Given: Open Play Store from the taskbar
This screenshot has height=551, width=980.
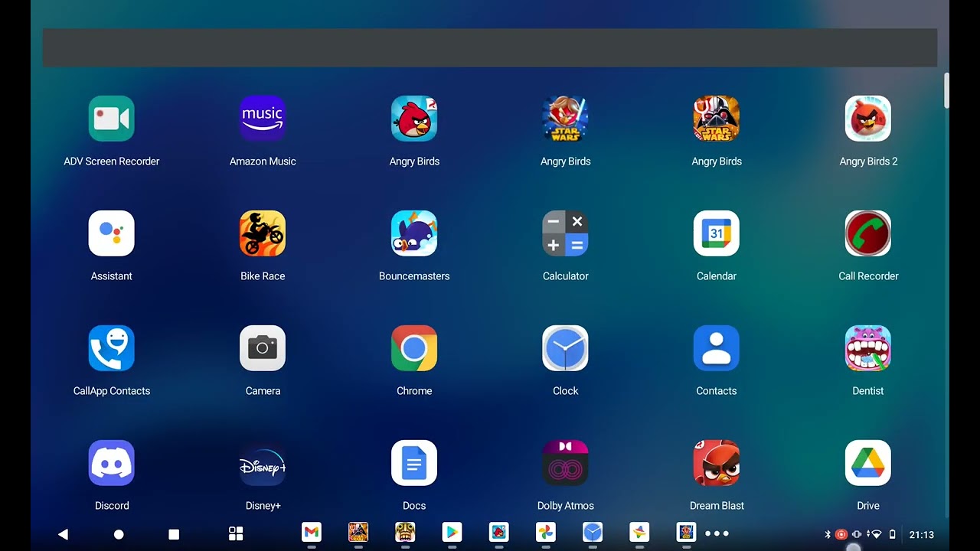Looking at the screenshot, I should coord(452,532).
